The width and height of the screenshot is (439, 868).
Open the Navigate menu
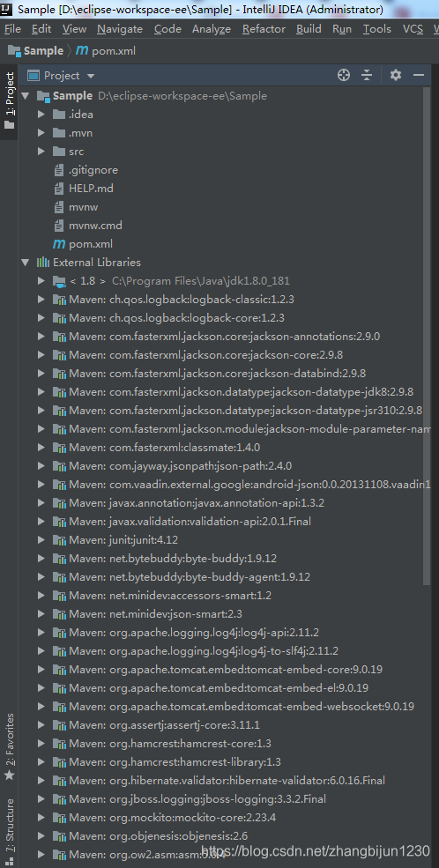[120, 29]
